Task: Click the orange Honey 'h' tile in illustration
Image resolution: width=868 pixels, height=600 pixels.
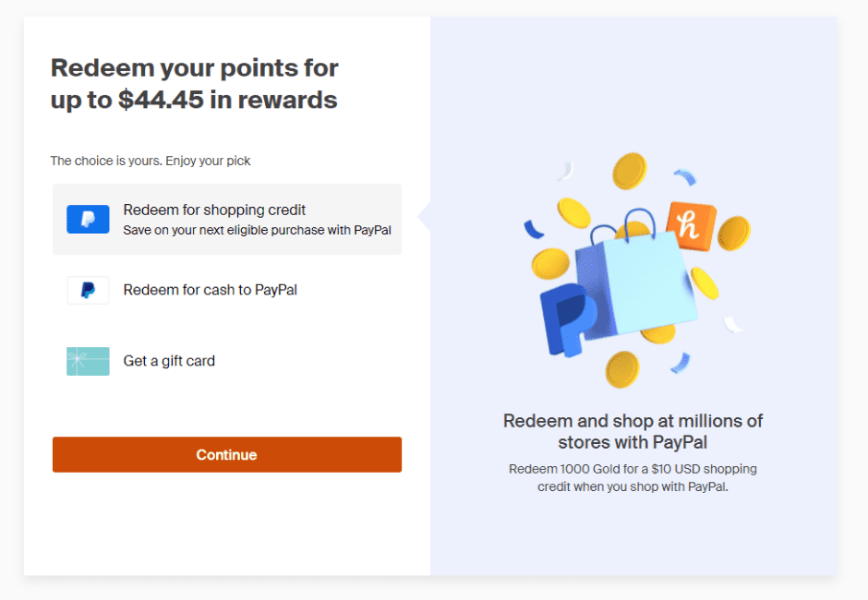Action: coord(693,224)
